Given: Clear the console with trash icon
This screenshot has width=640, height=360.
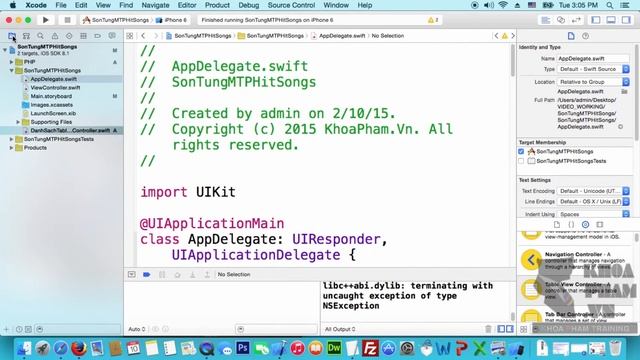Looking at the screenshot, I should point(488,329).
